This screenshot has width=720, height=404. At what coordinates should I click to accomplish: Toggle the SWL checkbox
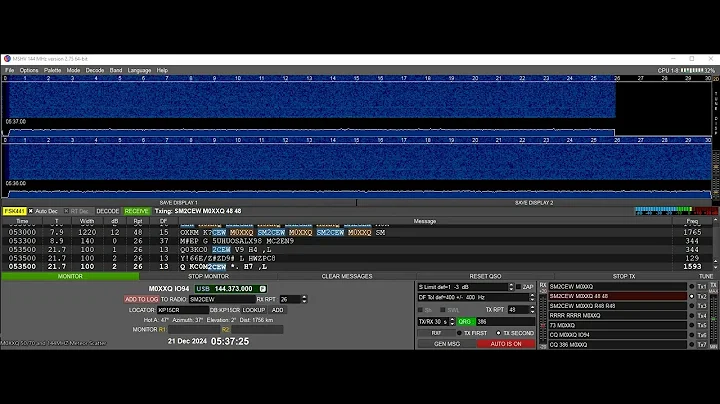click(443, 310)
